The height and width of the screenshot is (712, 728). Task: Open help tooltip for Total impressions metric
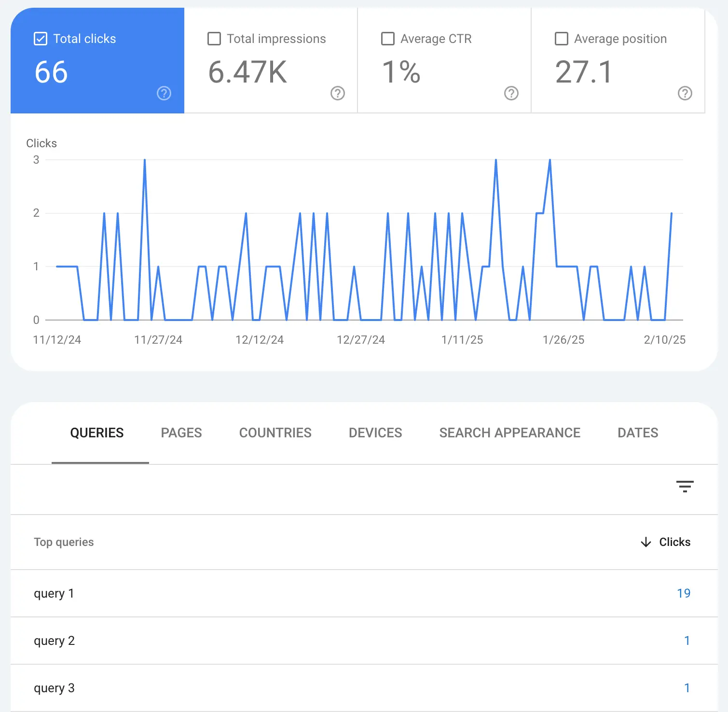click(x=338, y=93)
